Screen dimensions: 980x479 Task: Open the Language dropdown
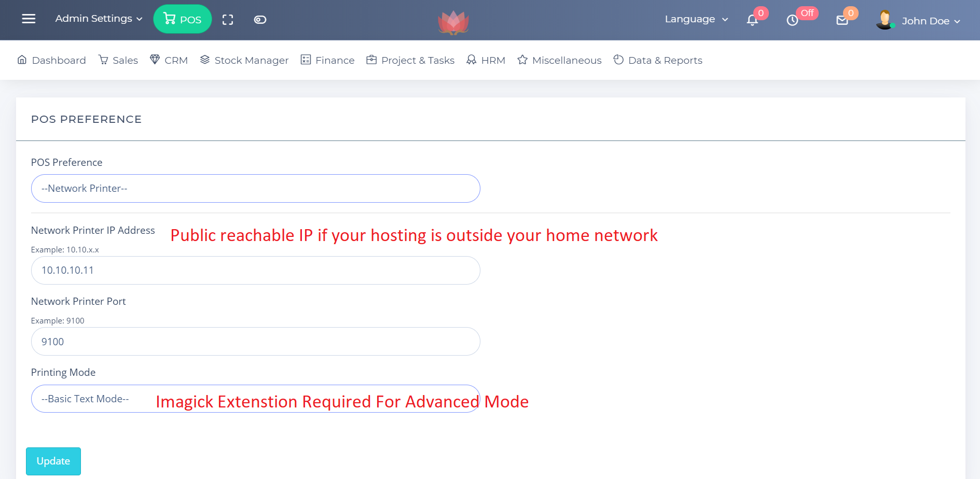[696, 19]
